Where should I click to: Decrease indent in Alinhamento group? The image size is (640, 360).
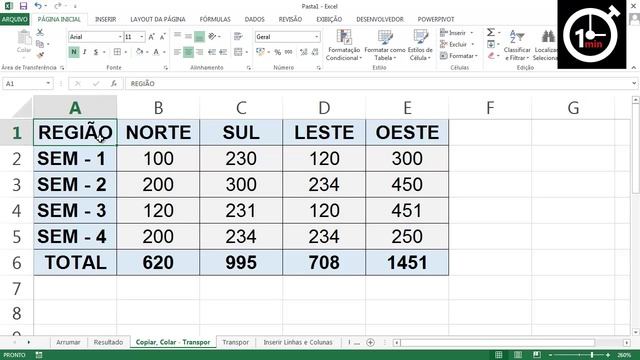point(212,52)
